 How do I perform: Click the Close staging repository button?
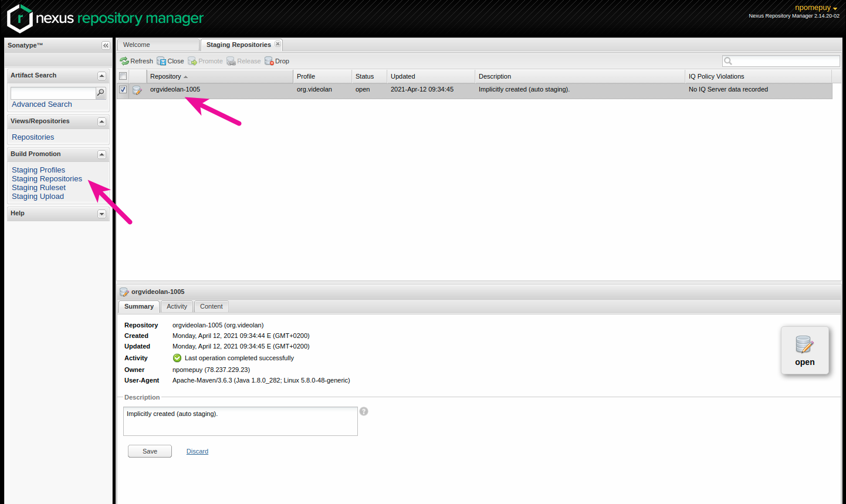pyautogui.click(x=170, y=61)
